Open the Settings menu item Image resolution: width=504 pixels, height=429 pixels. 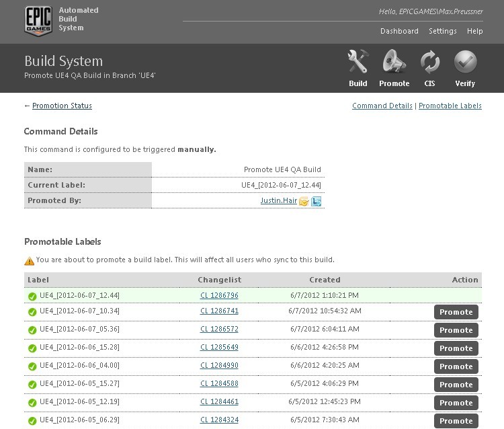pyautogui.click(x=443, y=31)
